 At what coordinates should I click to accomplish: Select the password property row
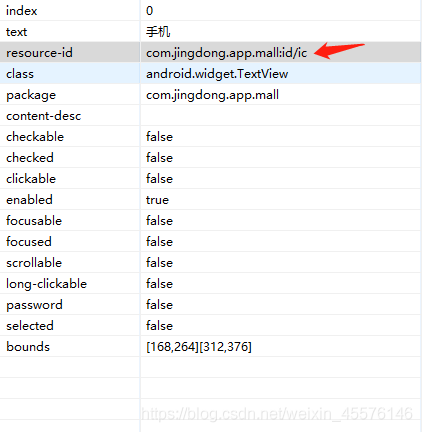[210, 304]
